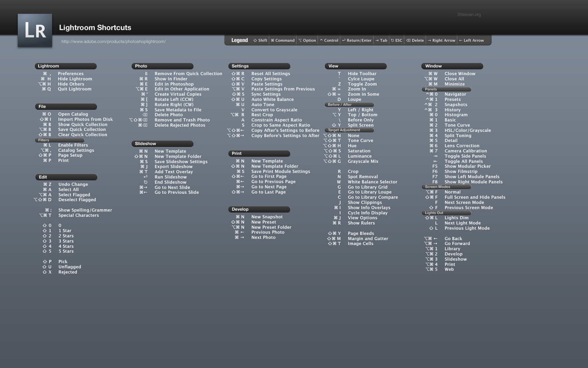The height and width of the screenshot is (368, 588).
Task: Click the 'Edit in Photoshop' row
Action: point(166,84)
